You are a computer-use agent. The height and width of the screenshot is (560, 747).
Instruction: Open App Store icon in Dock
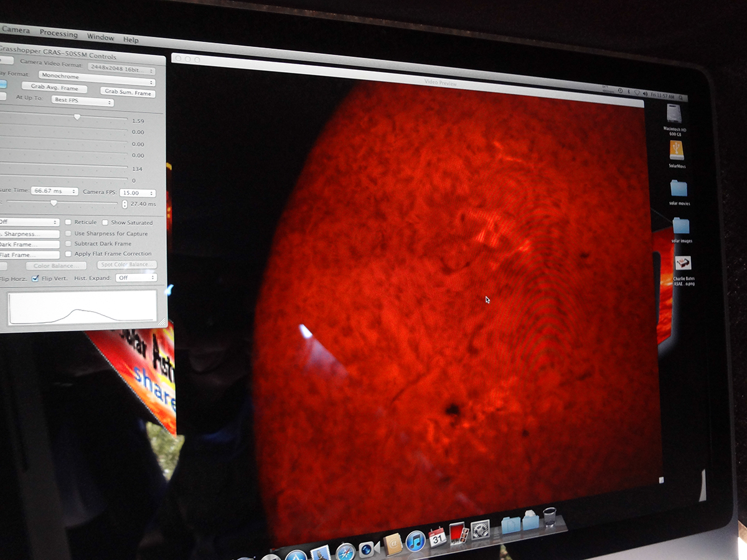296,555
